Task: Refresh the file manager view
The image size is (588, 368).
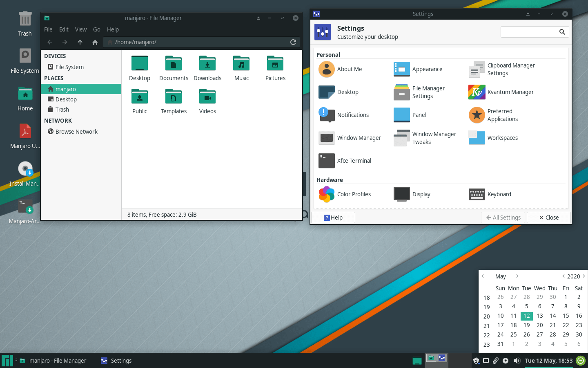Action: tap(293, 42)
